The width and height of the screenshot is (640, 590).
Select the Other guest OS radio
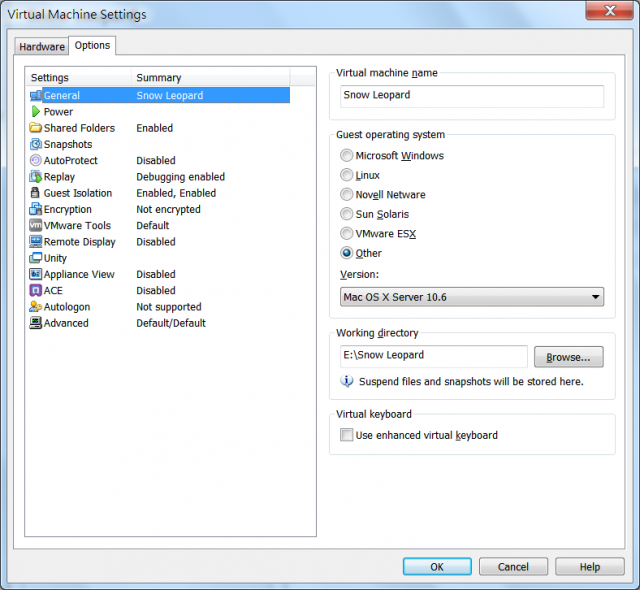347,253
